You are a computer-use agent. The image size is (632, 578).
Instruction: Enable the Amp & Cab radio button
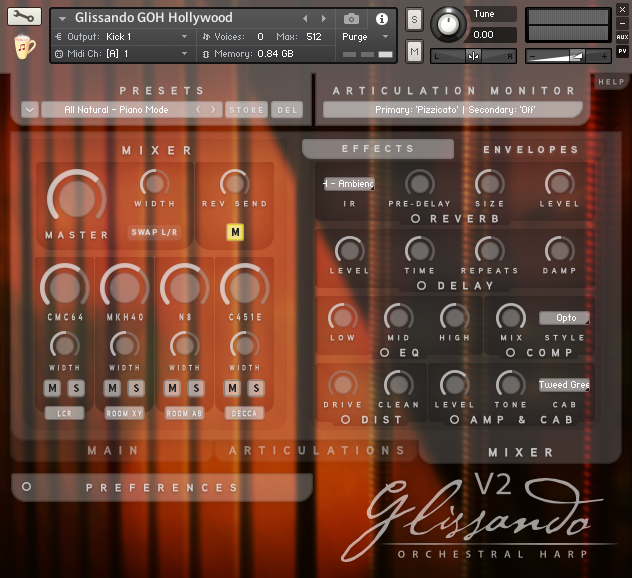pyautogui.click(x=454, y=420)
